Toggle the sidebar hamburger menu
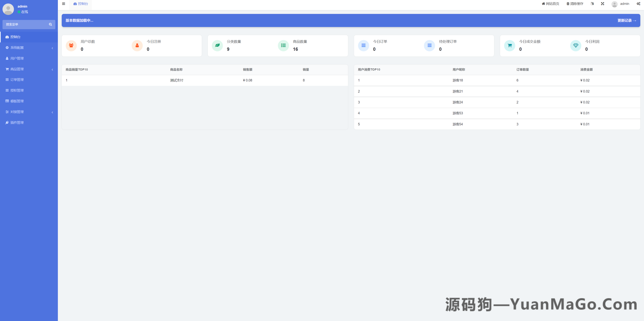 point(64,4)
